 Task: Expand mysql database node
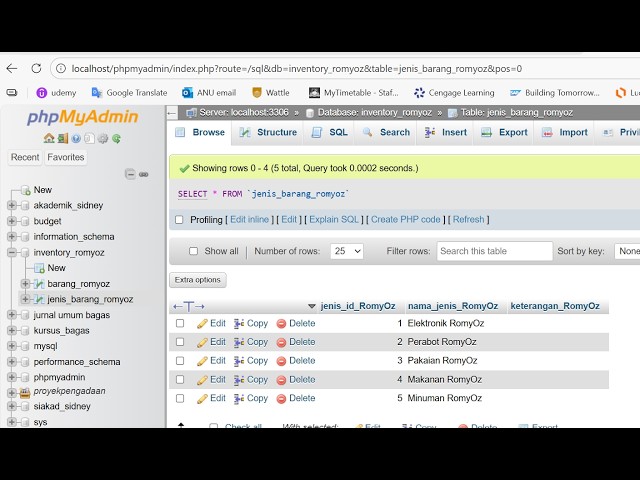coord(12,346)
